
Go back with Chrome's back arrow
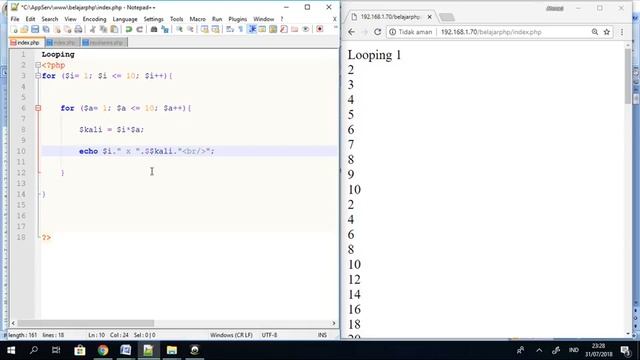tap(351, 32)
